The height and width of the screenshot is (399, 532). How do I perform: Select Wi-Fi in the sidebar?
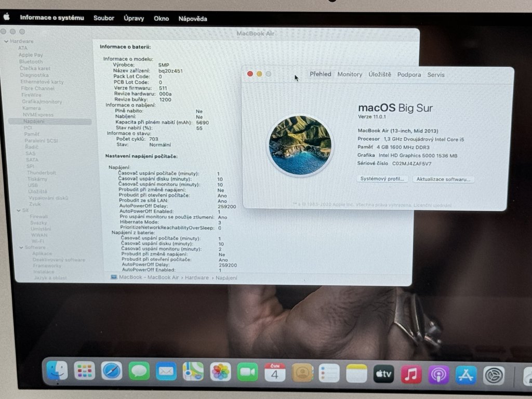pos(37,241)
